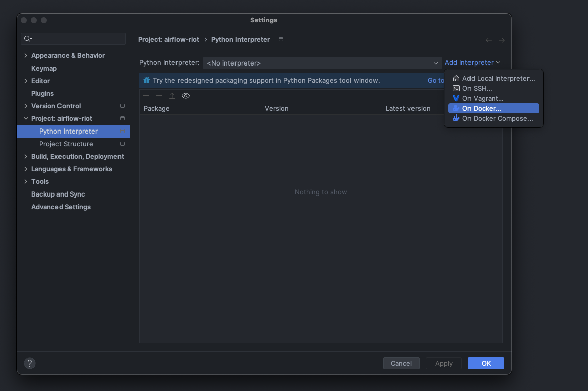Expand Languages & Frameworks
The height and width of the screenshot is (391, 588).
[x=26, y=169]
